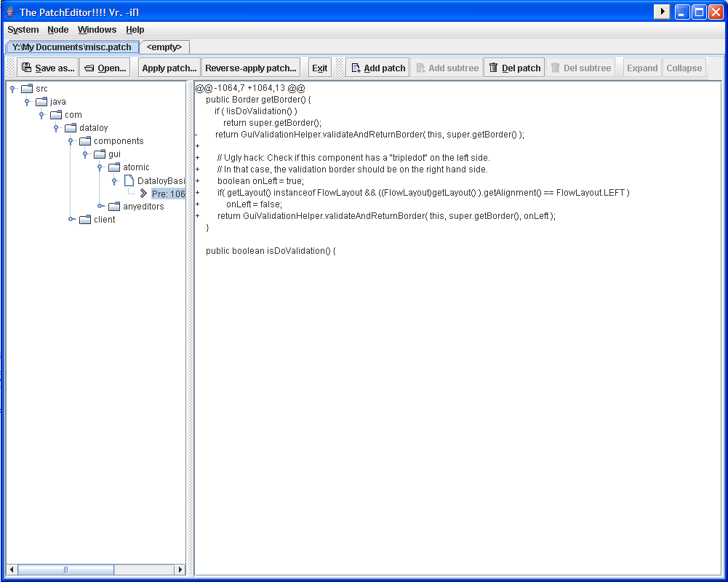Expand the anyeditors tree node
Image resolution: width=728 pixels, height=582 pixels.
(101, 206)
